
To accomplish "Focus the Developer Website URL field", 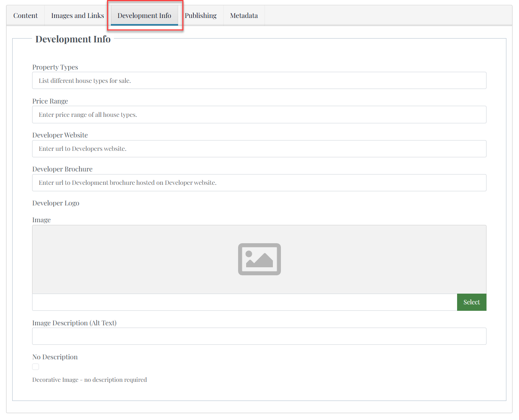I will 259,149.
